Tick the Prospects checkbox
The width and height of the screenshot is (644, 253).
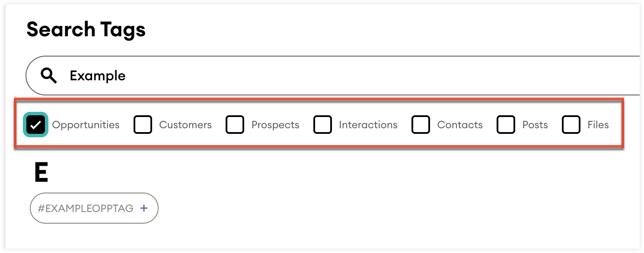click(235, 125)
